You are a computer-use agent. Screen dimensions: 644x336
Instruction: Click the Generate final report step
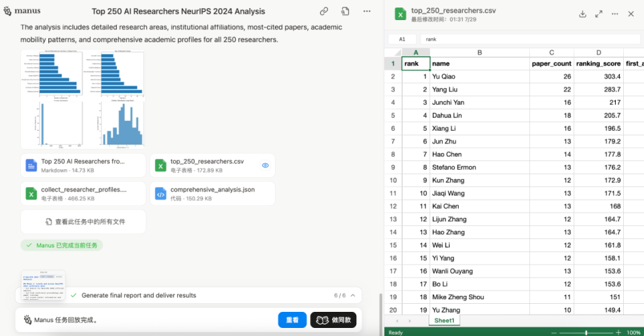tap(139, 295)
